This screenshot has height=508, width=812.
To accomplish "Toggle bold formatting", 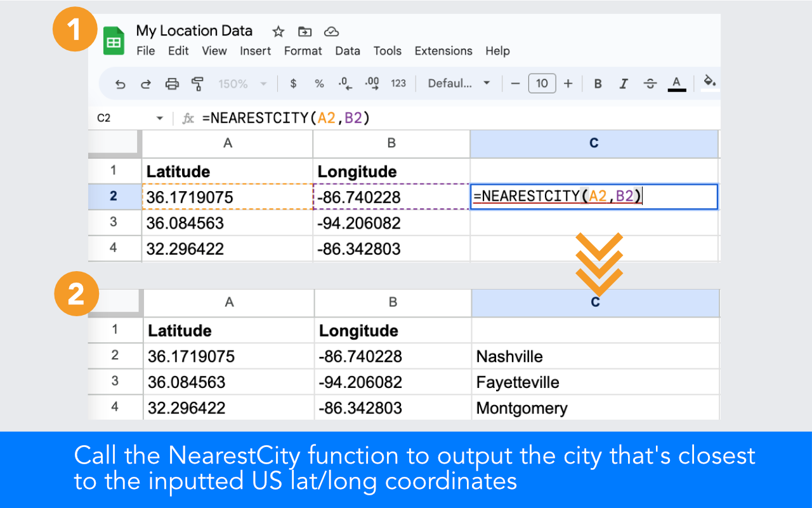I will point(598,83).
